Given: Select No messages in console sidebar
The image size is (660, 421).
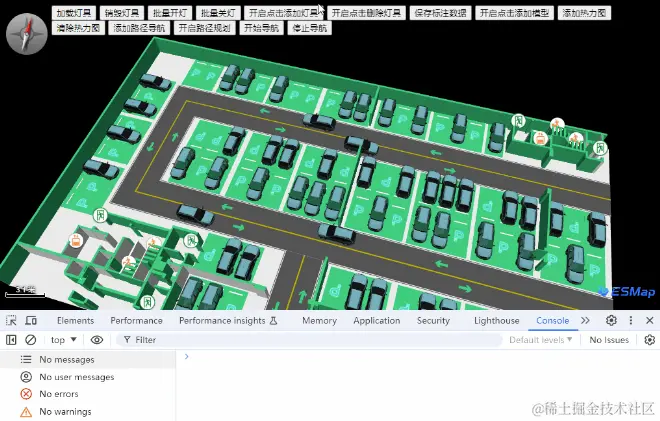Looking at the screenshot, I should (88, 360).
